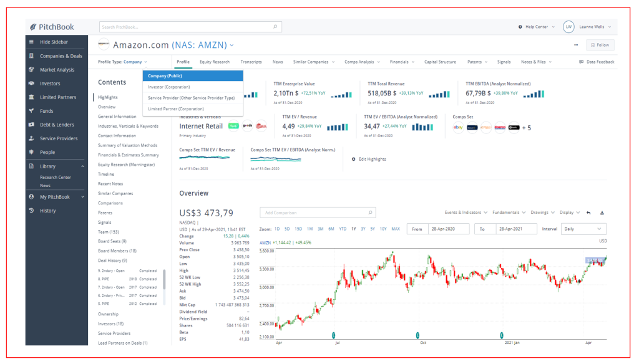Click the search magnifier in PitchBook search
639x364 pixels.
[275, 27]
